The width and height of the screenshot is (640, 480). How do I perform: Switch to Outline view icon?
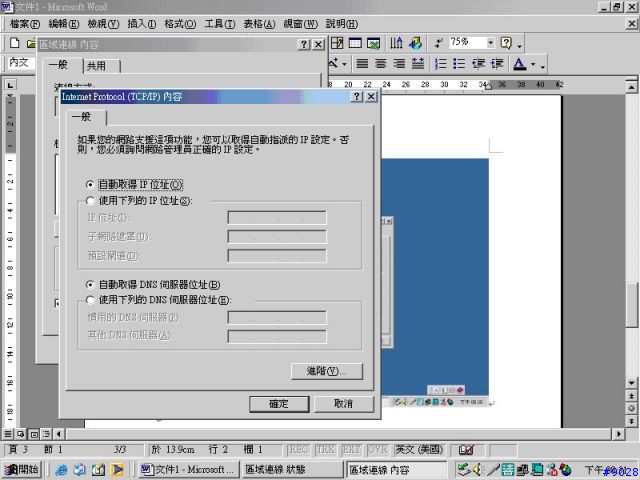[47, 434]
